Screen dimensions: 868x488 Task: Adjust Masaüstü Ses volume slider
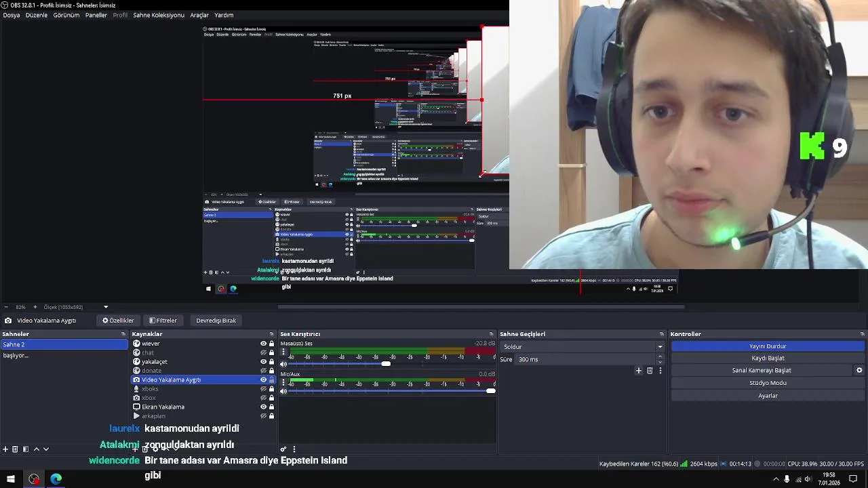[386, 364]
